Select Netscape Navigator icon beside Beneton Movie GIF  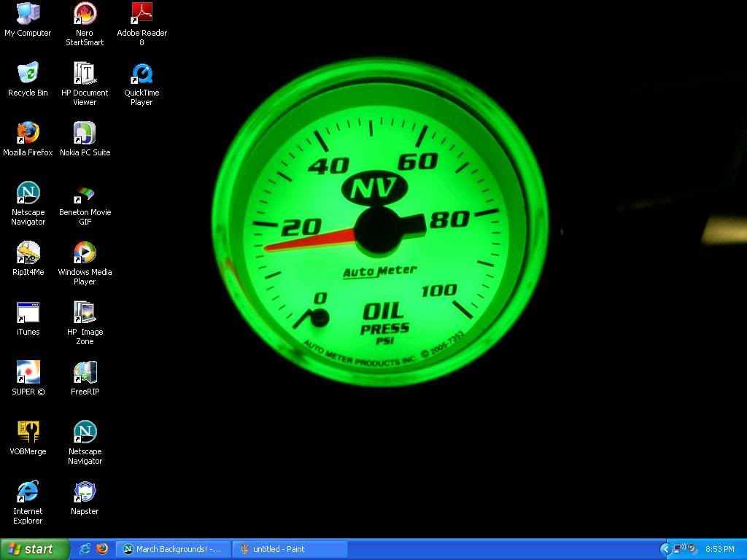[x=28, y=204]
